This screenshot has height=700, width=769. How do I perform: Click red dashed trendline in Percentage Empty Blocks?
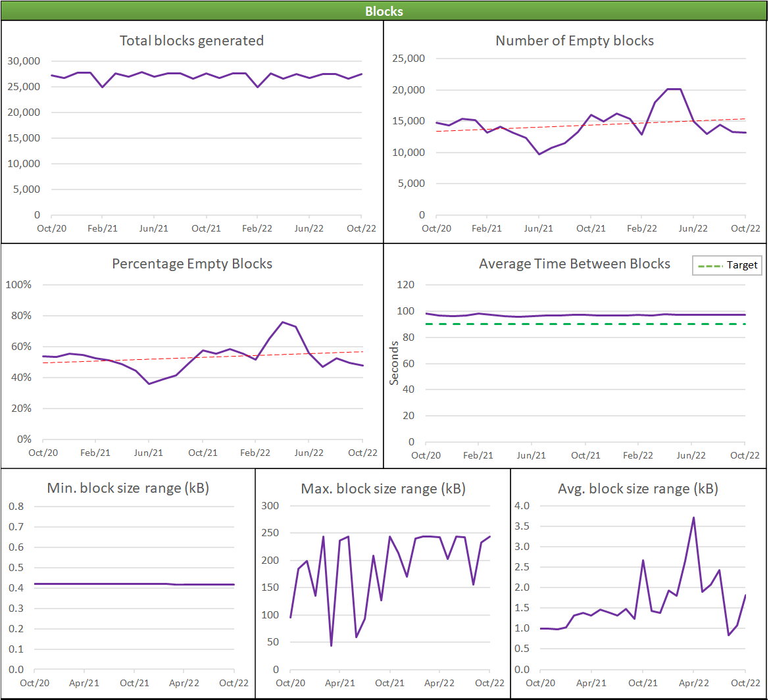203,357
